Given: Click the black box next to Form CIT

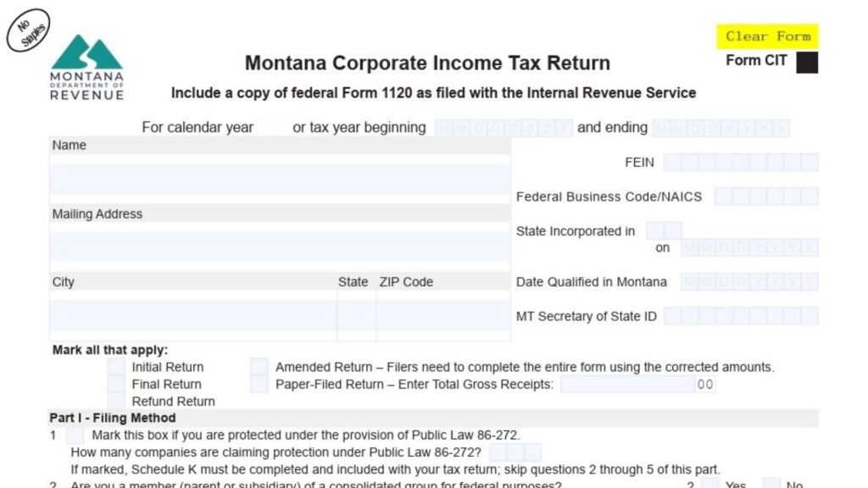Looking at the screenshot, I should [807, 60].
